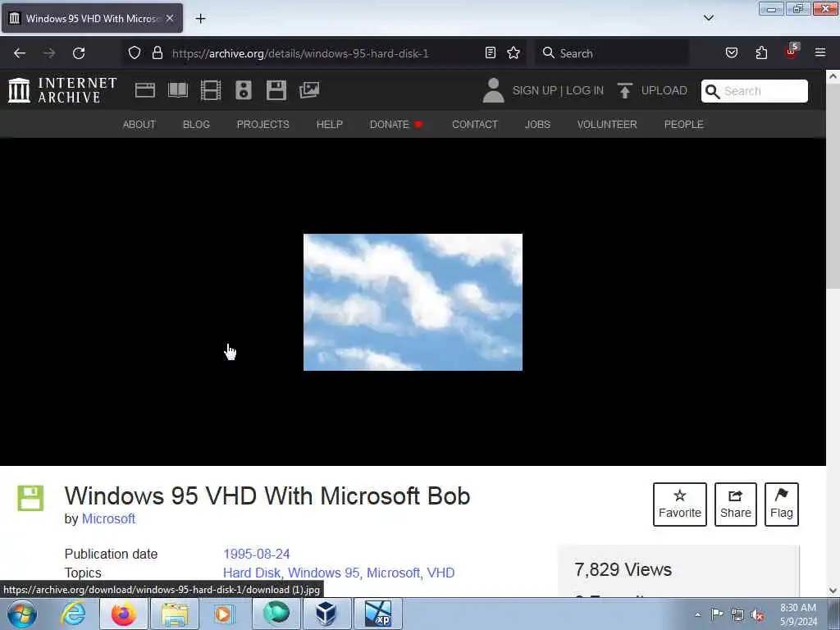
Task: Open the JOBS menu item
Action: pos(537,125)
